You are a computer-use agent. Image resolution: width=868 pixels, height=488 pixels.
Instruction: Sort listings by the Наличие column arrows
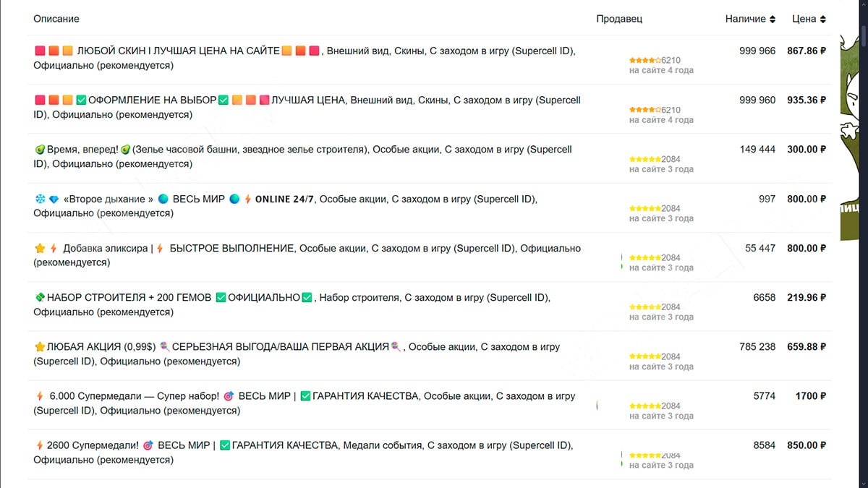click(x=772, y=20)
